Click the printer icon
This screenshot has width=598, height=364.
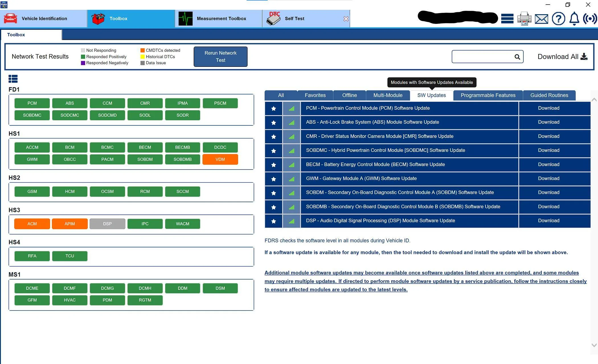tap(524, 19)
